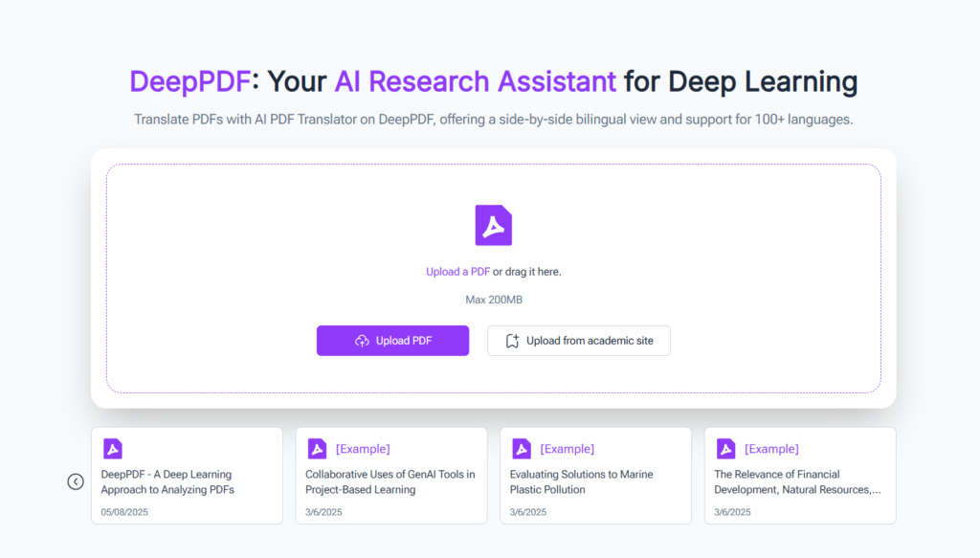Viewport: 980px width, 558px height.
Task: Open Evaluating Solutions to Marine Plastic Pollution
Action: click(595, 476)
